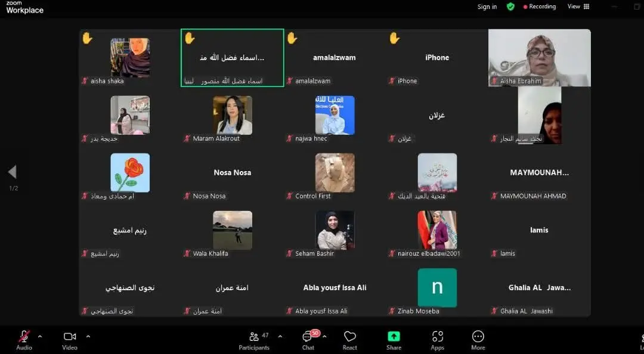
Task: Unmute the microphone with Audio button
Action: (x=24, y=339)
